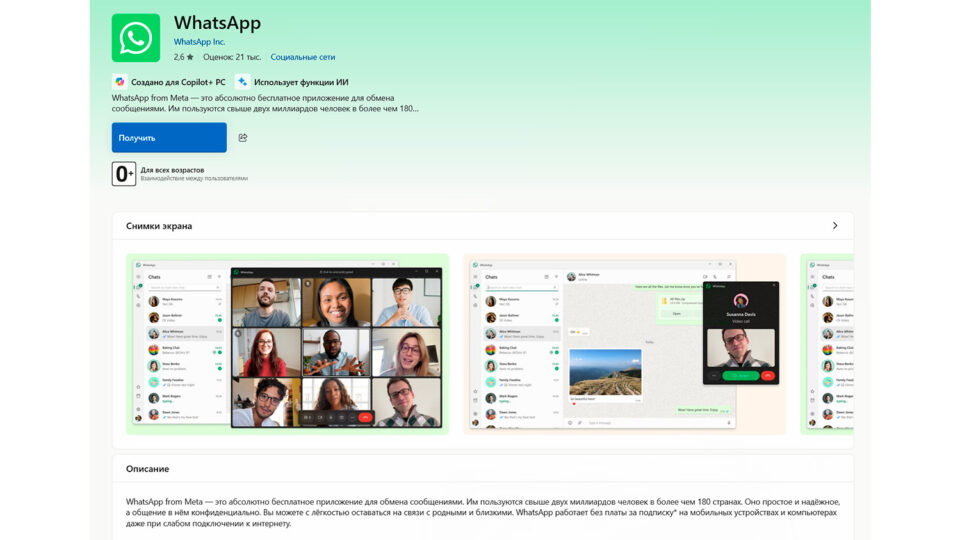Image resolution: width=960 pixels, height=540 pixels.
Task: Click the Copilot+ PC badge icon
Action: (120, 81)
